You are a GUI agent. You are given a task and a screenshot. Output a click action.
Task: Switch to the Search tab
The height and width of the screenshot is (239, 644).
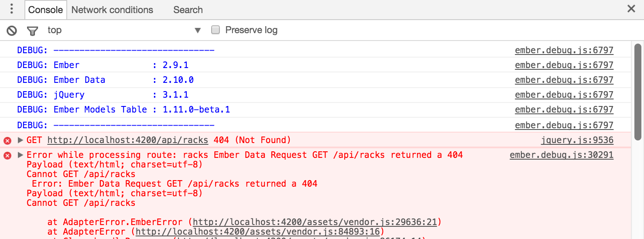tap(188, 10)
